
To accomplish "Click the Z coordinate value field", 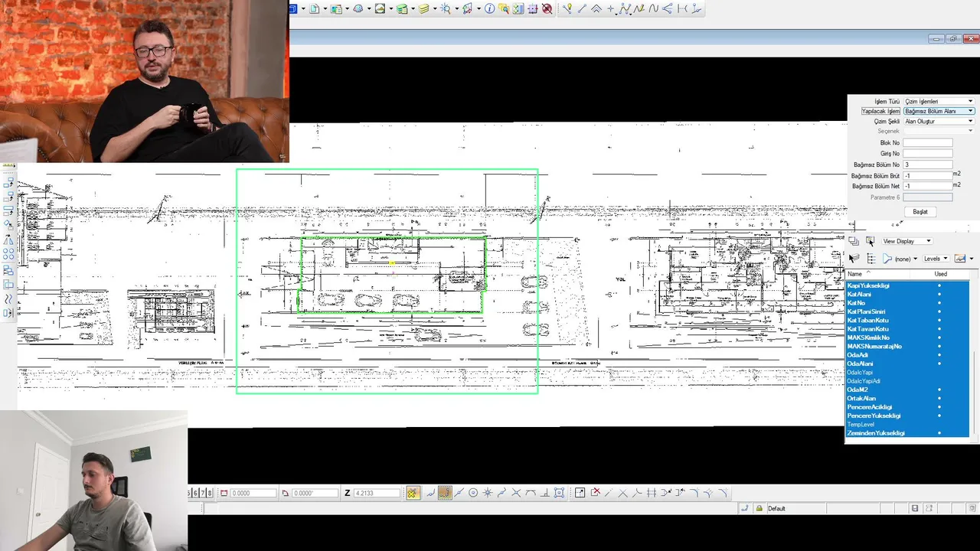I will coord(377,493).
